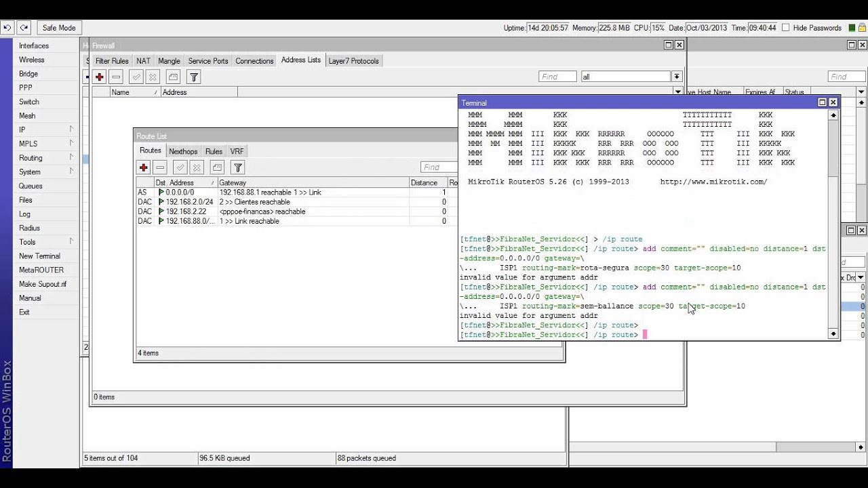Image resolution: width=868 pixels, height=488 pixels.
Task: Open the 'all' address list dropdown
Action: [676, 77]
